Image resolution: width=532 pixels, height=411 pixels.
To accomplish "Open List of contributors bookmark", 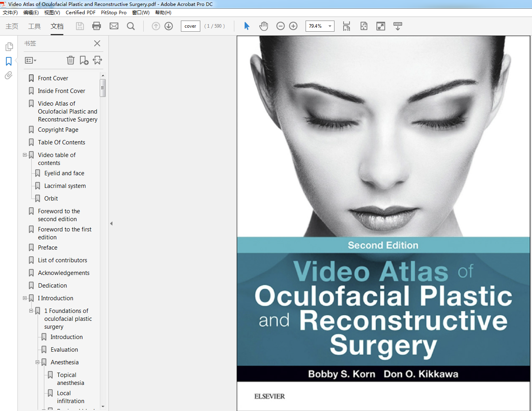I will tap(63, 260).
